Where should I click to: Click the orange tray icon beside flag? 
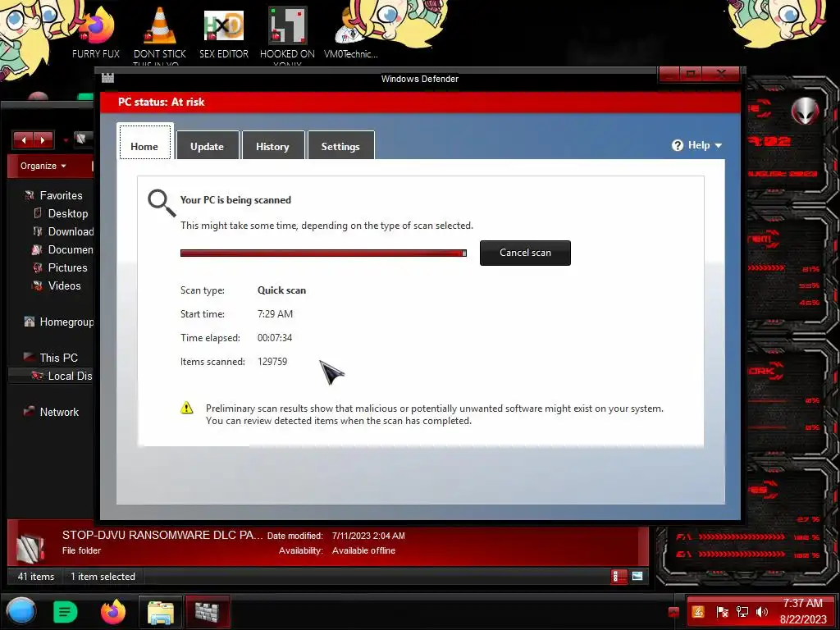(698, 612)
